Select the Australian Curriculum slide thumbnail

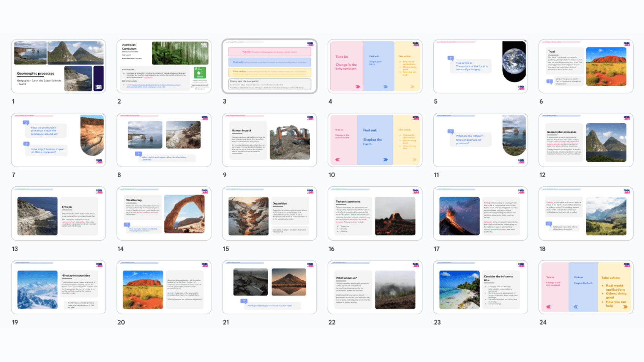coord(164,66)
